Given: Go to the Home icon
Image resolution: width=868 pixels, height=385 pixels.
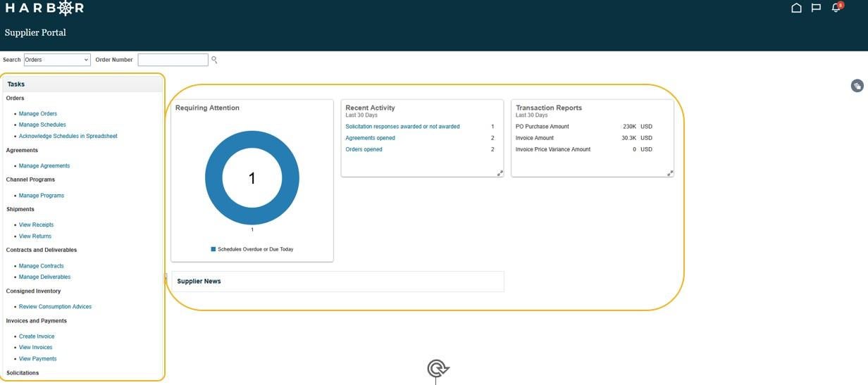Looking at the screenshot, I should (x=796, y=8).
